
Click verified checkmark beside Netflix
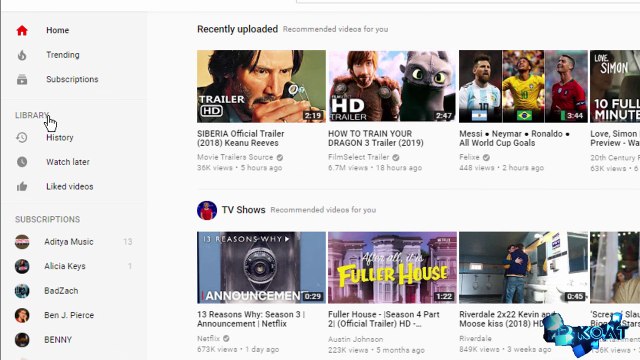coord(226,338)
